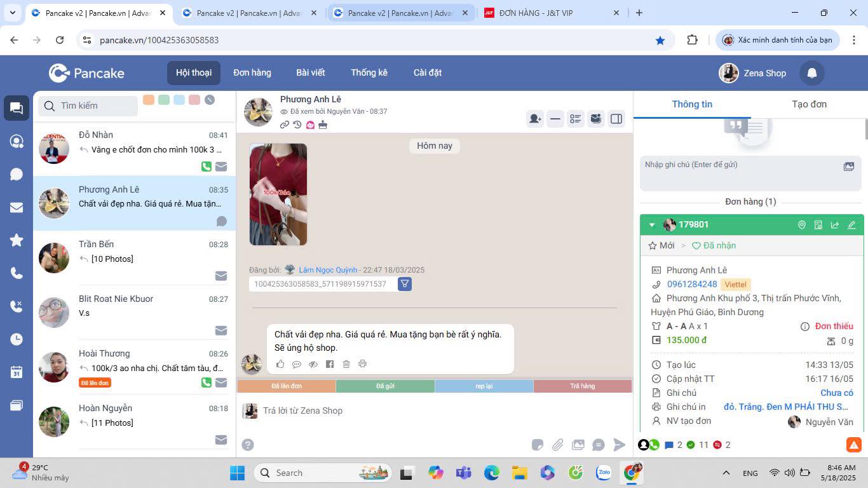Expand the Chrome tab search dropdown
Viewport: 868px width, 488px height.
point(13,13)
